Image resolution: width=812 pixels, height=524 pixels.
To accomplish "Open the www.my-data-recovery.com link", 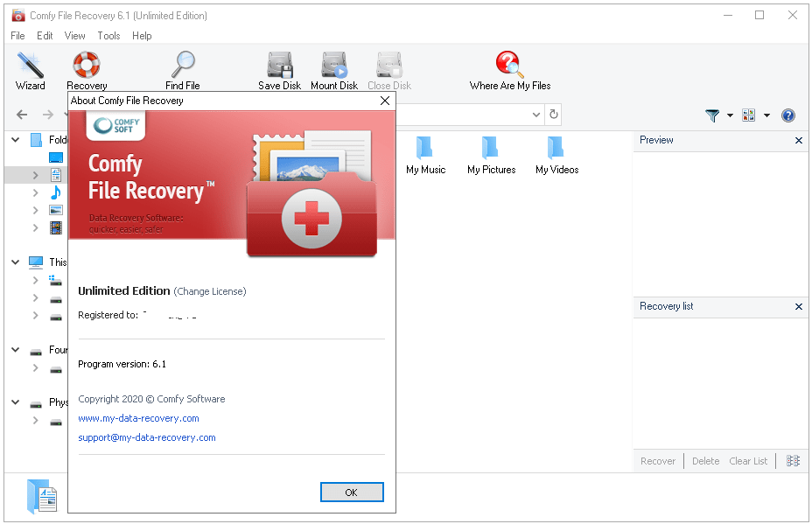I will (138, 418).
